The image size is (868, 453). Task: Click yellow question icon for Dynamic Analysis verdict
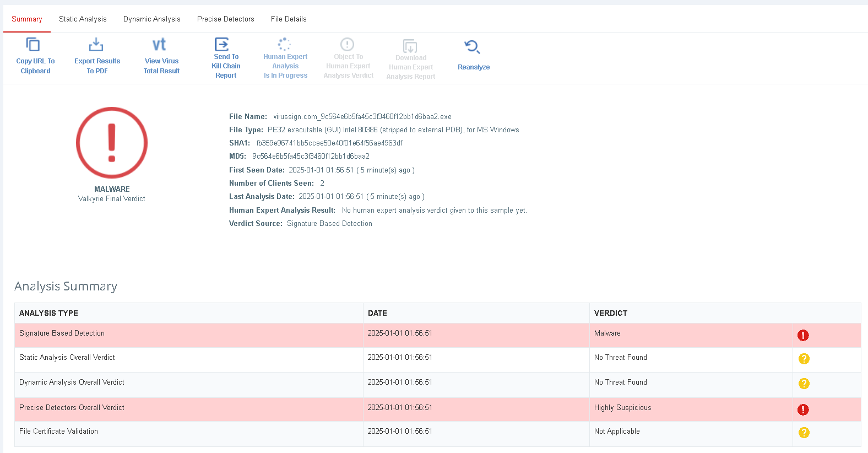point(804,384)
